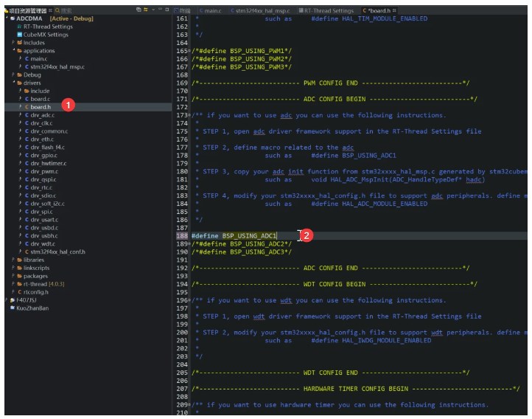Maximize the project explorer panel
Viewport: 532px width, 419px height.
click(166, 10)
